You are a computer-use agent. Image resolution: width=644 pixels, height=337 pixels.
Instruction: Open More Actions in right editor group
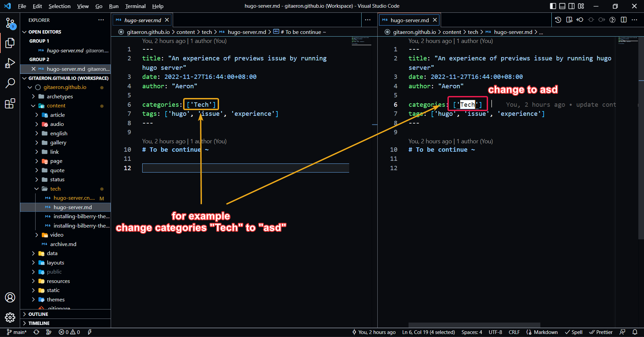pos(634,20)
